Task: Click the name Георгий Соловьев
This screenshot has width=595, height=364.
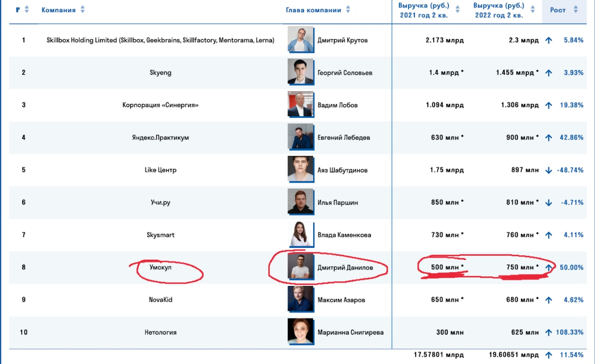Action: pos(345,73)
